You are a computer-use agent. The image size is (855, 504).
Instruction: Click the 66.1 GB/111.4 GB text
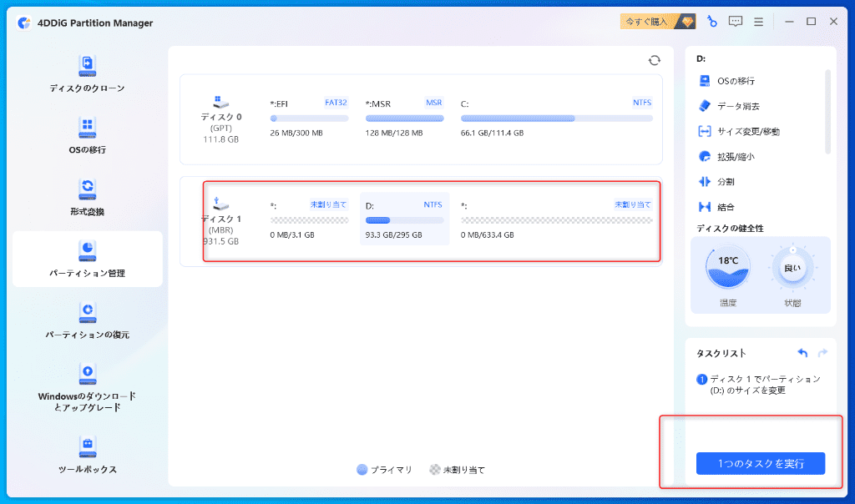492,133
